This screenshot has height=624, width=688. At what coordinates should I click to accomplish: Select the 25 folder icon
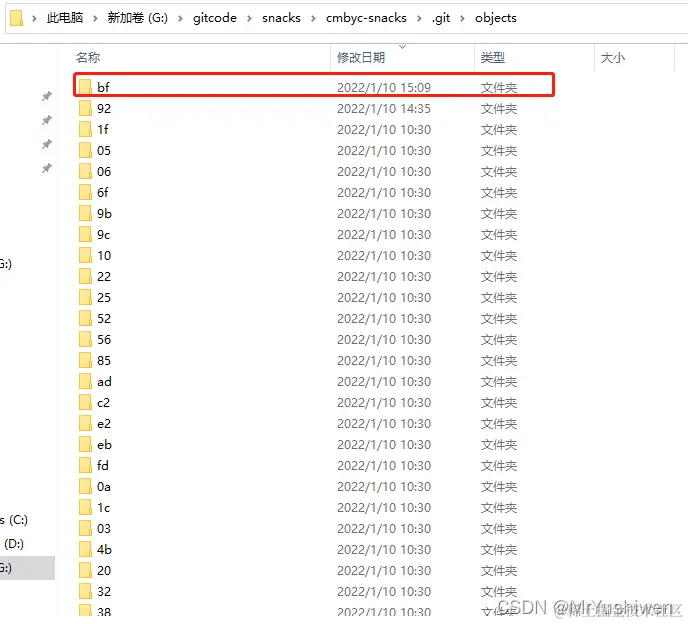pyautogui.click(x=85, y=298)
